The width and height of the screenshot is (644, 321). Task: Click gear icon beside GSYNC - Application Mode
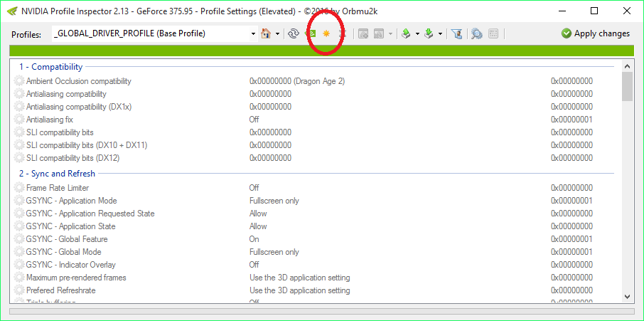pyautogui.click(x=19, y=201)
